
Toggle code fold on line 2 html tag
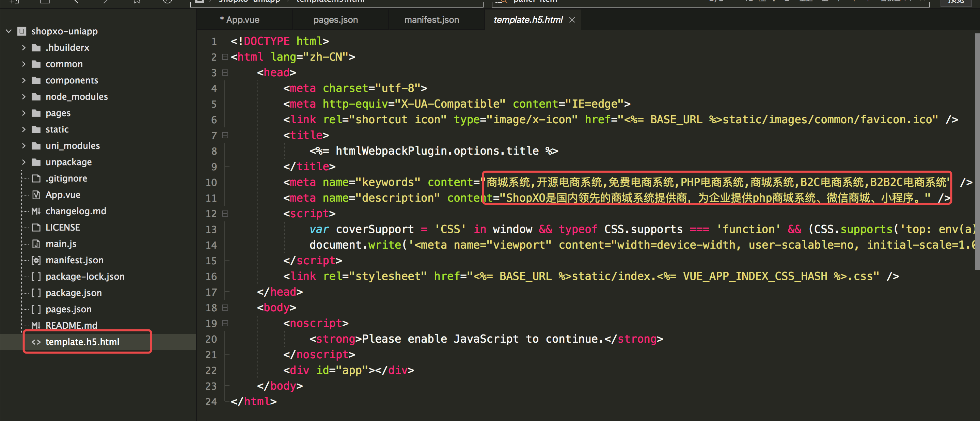(225, 57)
